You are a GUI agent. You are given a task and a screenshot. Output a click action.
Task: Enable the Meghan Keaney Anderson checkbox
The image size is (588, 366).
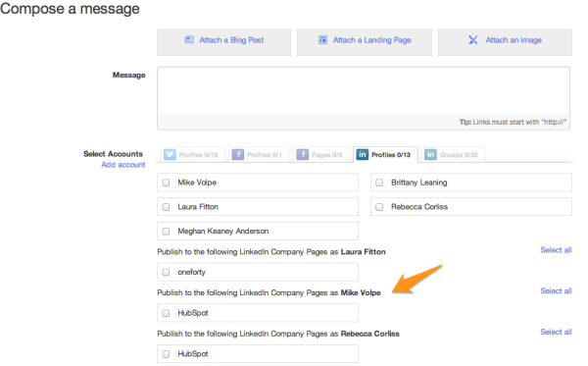tap(166, 232)
